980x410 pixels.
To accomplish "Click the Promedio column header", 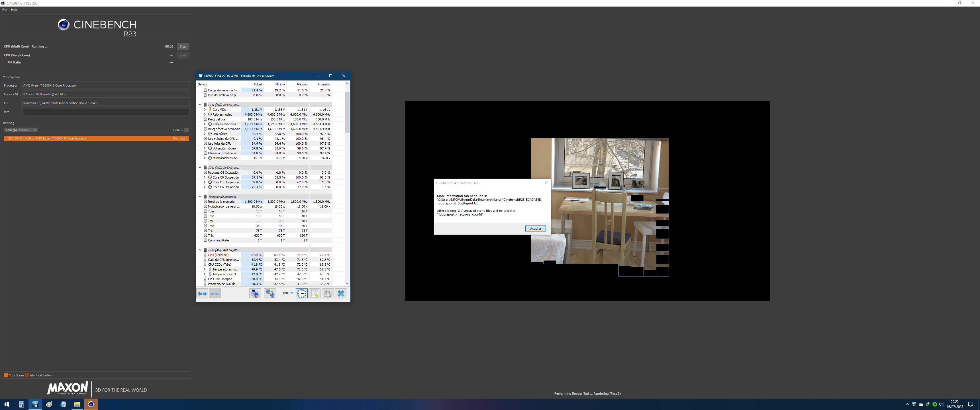I will [321, 85].
